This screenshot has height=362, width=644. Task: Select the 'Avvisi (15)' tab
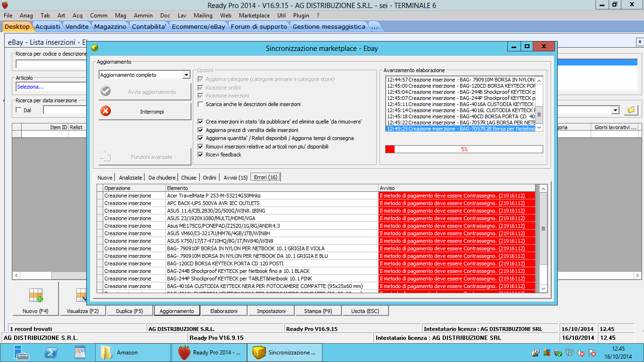coord(236,178)
